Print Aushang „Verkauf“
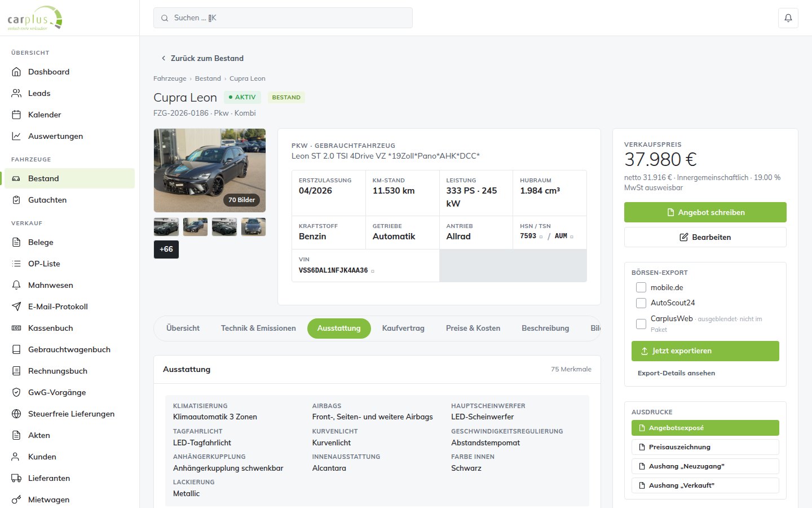The image size is (812, 508). click(705, 485)
